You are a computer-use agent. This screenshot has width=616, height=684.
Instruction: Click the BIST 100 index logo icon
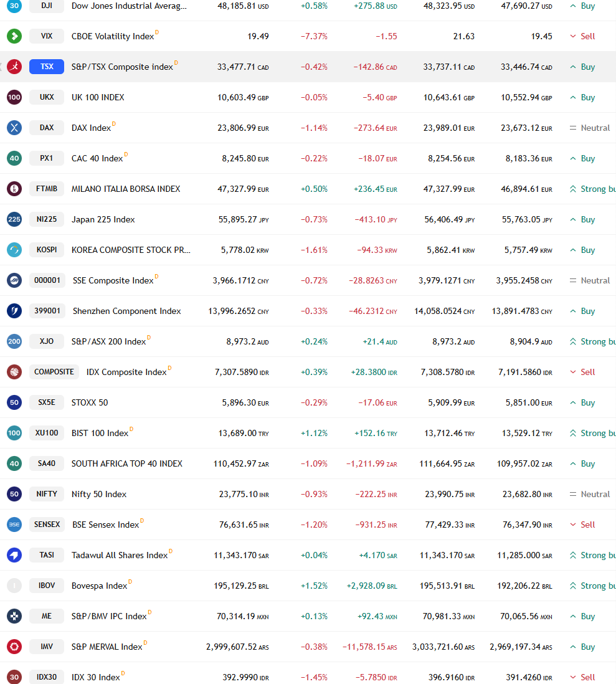(14, 433)
